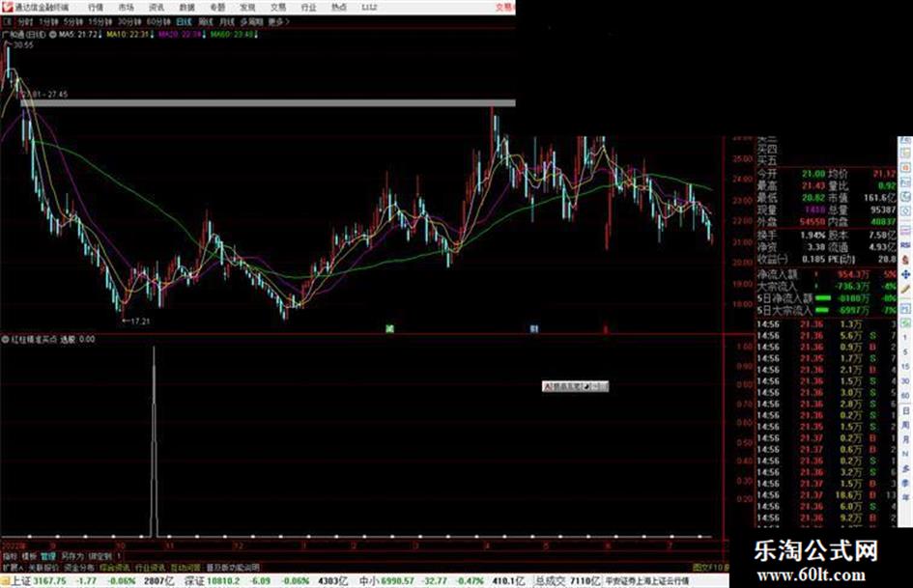Click the MA60 moving average label
913x588 pixels.
pos(232,35)
